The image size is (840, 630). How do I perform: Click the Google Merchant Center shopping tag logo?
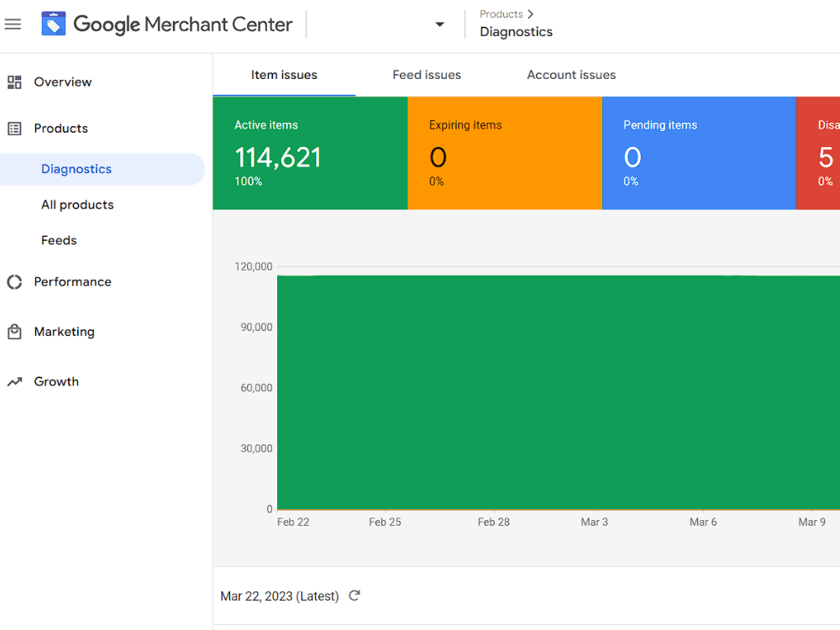click(54, 24)
